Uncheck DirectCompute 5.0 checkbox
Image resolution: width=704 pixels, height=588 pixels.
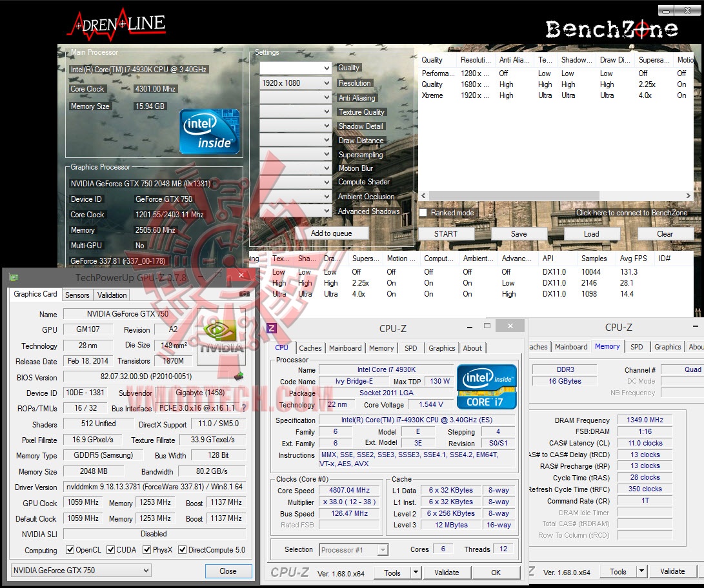tap(182, 549)
